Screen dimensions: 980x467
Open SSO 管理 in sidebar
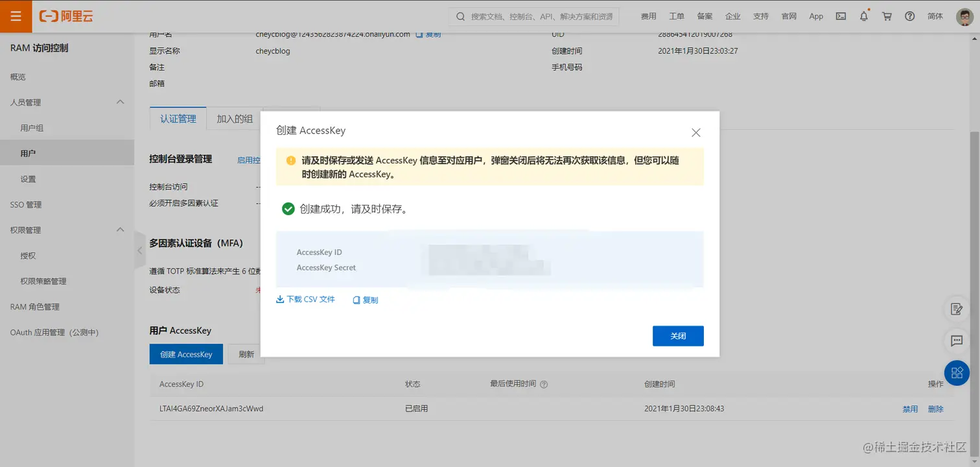coord(26,205)
